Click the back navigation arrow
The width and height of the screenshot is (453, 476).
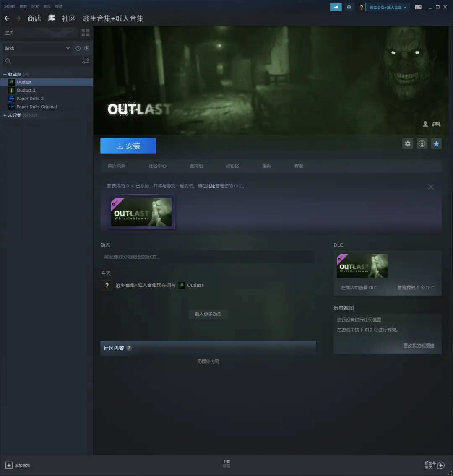click(7, 18)
